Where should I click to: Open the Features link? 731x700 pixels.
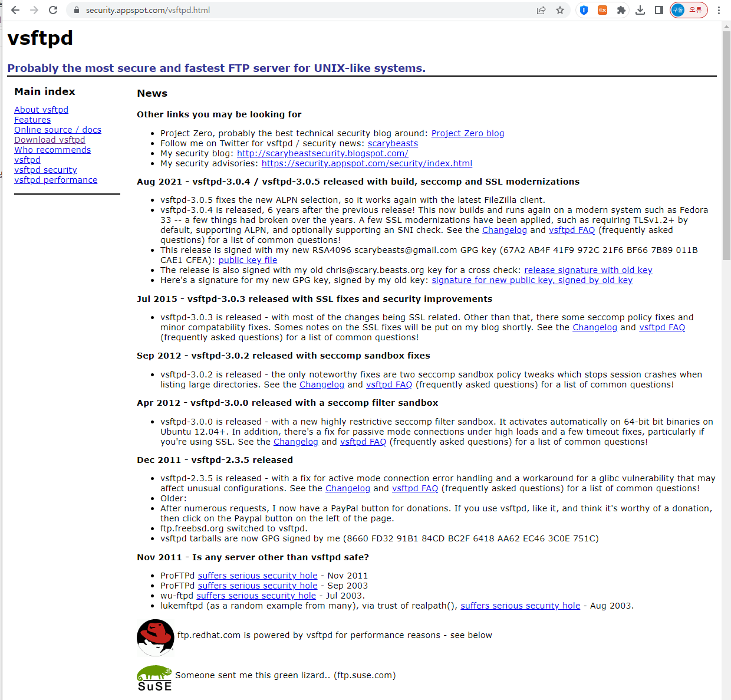click(32, 120)
